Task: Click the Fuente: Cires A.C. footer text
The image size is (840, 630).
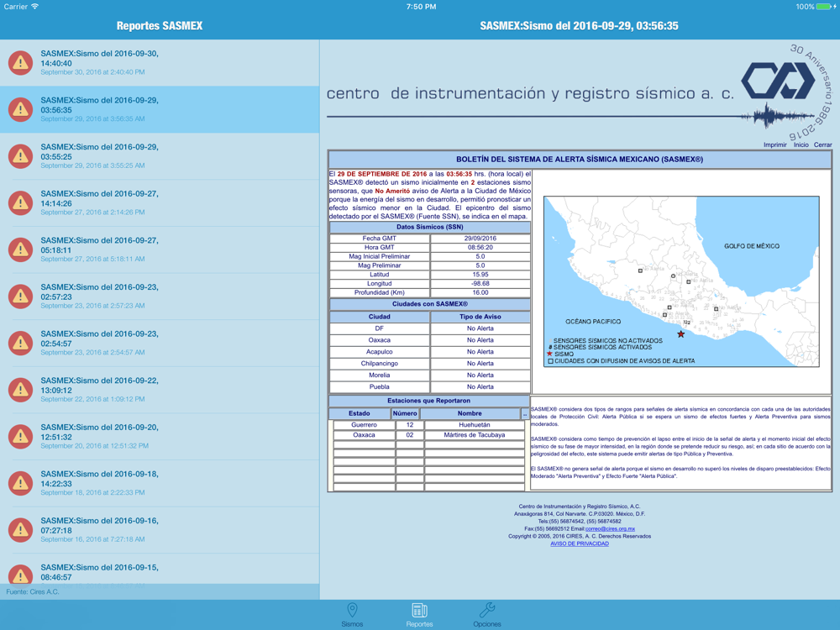Action: tap(33, 592)
